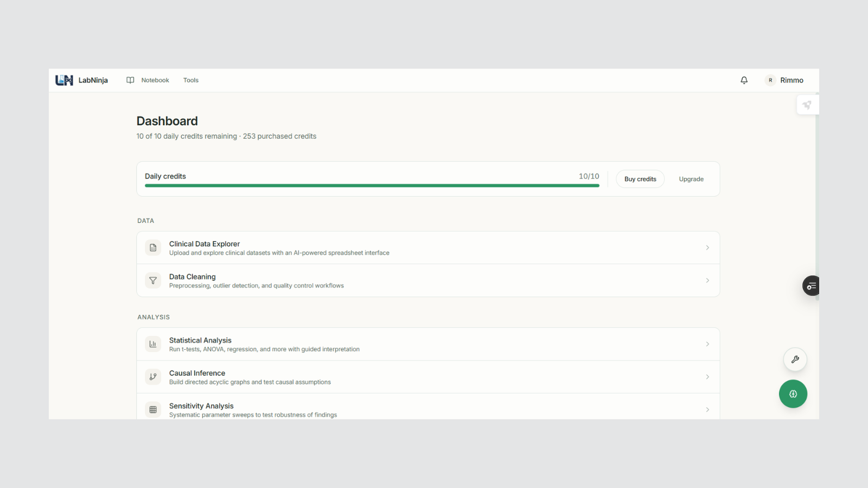Click the notification bell icon
Viewport: 868px width, 488px height.
(744, 80)
